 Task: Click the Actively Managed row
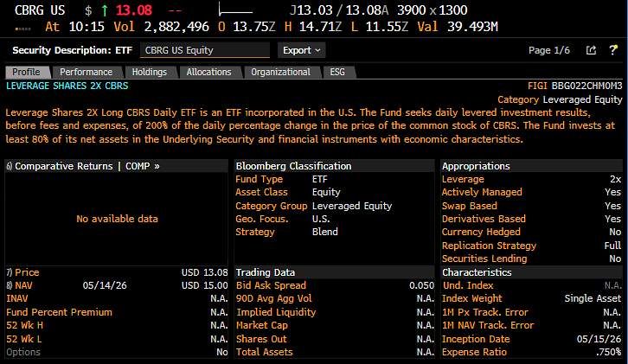(x=531, y=193)
